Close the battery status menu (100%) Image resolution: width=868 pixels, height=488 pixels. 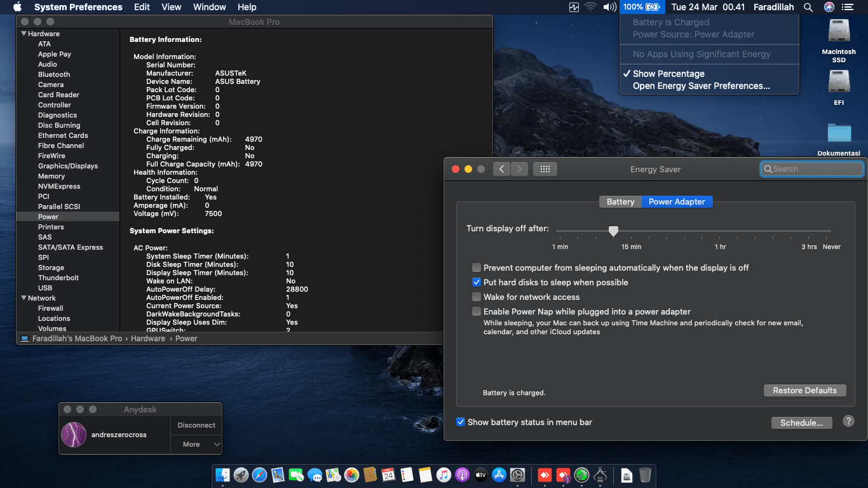(x=642, y=7)
